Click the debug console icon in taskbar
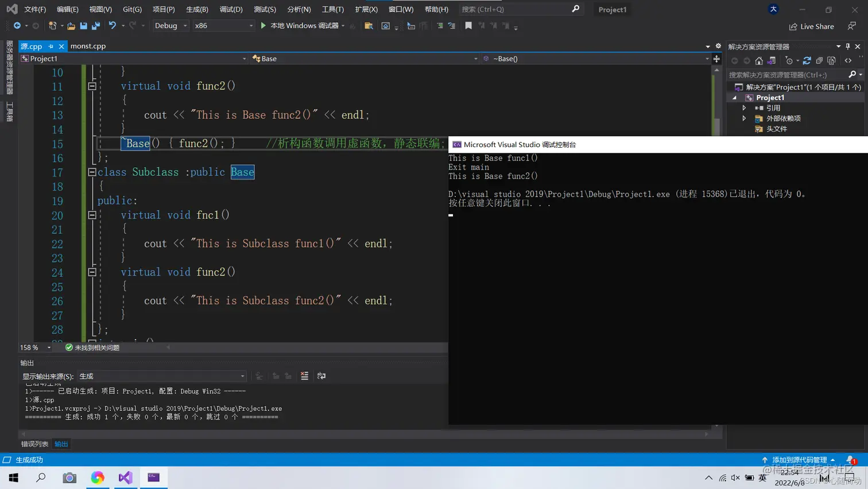The width and height of the screenshot is (868, 489). (153, 478)
